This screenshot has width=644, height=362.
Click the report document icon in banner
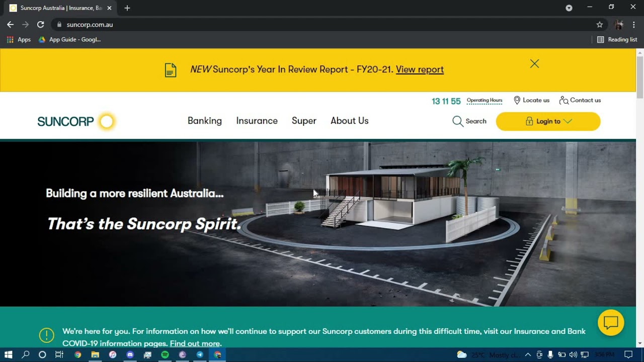(x=171, y=70)
